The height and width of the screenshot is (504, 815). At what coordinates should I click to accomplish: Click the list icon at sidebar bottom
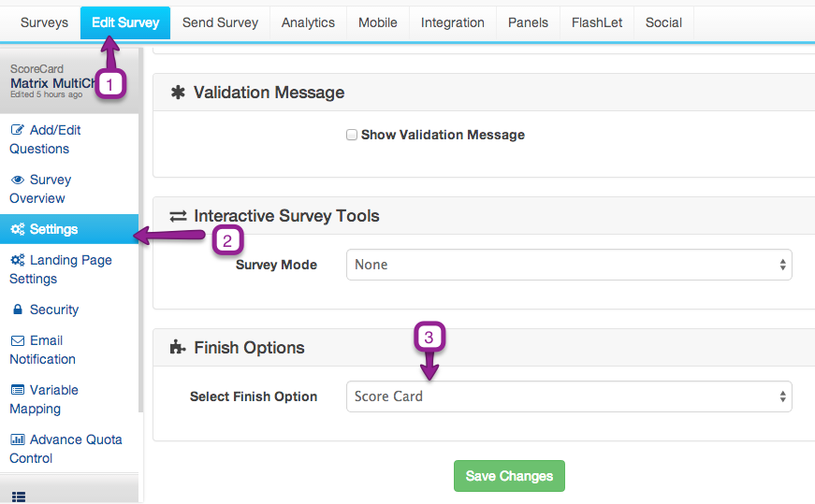point(19,497)
